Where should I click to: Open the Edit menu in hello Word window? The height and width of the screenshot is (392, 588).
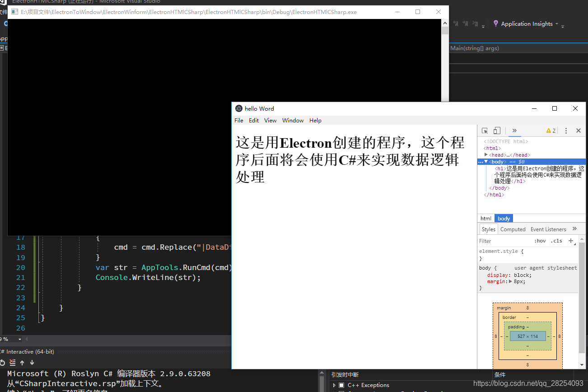pos(254,121)
